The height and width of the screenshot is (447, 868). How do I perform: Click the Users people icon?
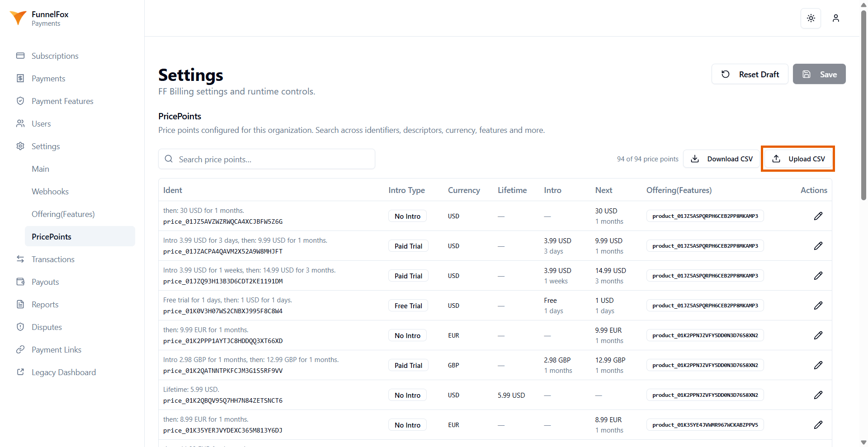click(x=20, y=123)
